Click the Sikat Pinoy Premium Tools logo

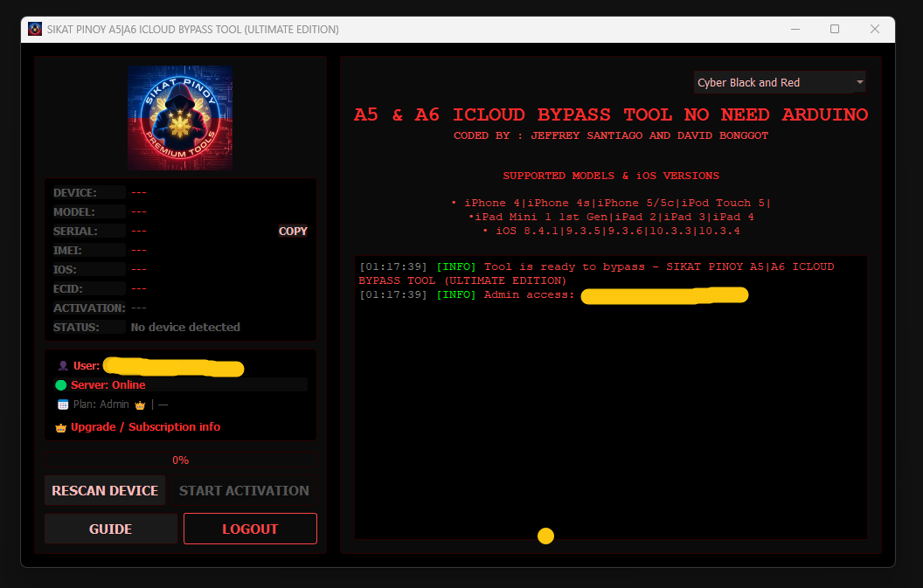(x=180, y=118)
